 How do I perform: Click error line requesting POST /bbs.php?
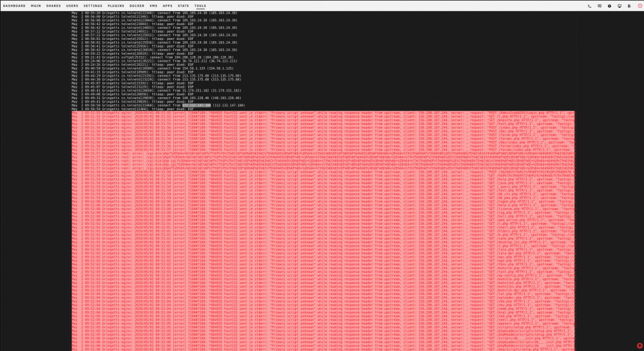click(x=324, y=131)
